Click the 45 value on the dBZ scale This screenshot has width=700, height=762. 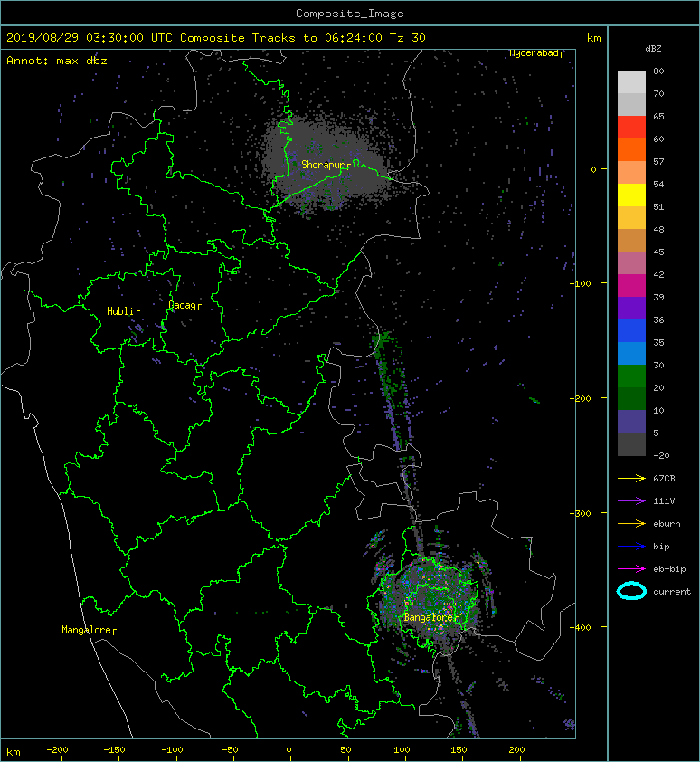[658, 252]
